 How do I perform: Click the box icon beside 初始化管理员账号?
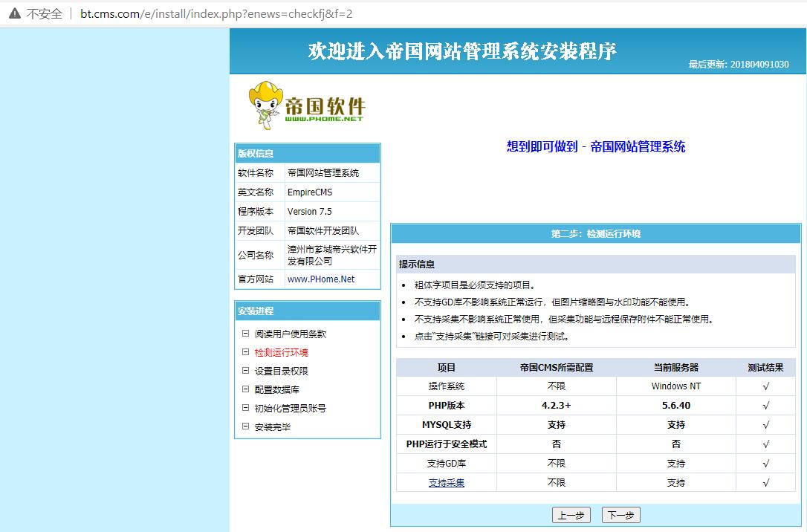pyautogui.click(x=245, y=407)
